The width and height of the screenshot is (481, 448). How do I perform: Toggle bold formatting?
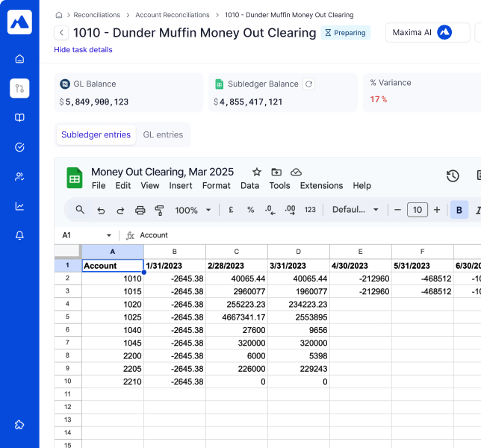459,210
